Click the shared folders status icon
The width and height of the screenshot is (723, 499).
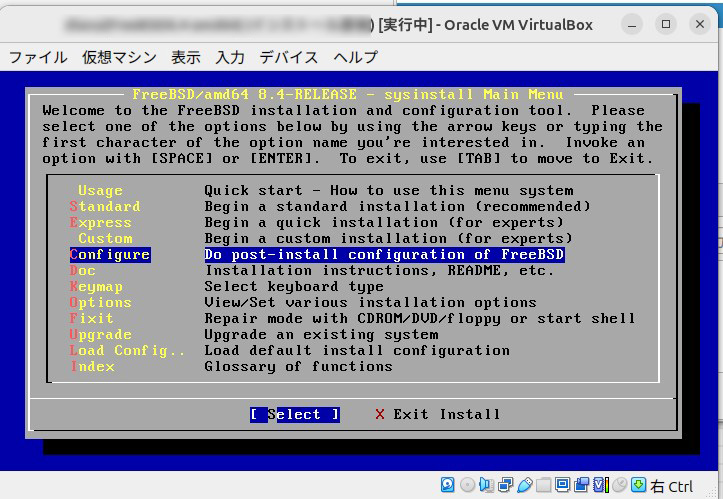543,485
